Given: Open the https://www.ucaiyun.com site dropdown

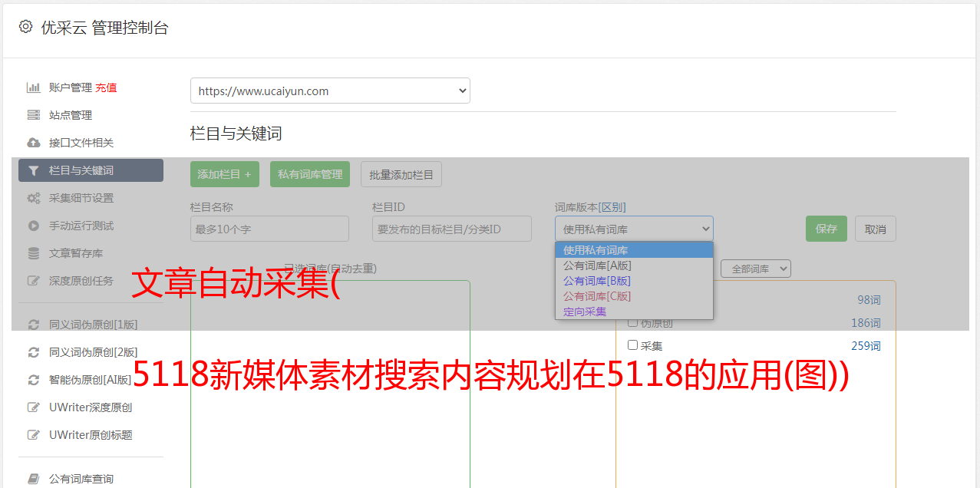Looking at the screenshot, I should pos(330,91).
